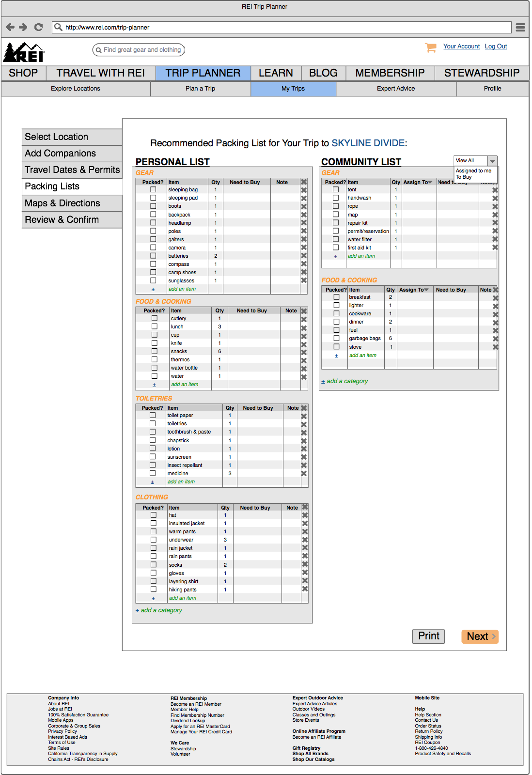532x775 pixels.
Task: Check the Packed box for sleeping bag
Action: (153, 189)
